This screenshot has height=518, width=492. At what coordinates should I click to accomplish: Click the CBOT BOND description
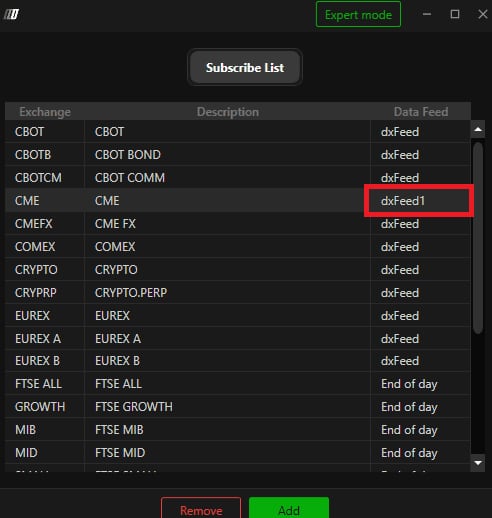[x=128, y=155]
